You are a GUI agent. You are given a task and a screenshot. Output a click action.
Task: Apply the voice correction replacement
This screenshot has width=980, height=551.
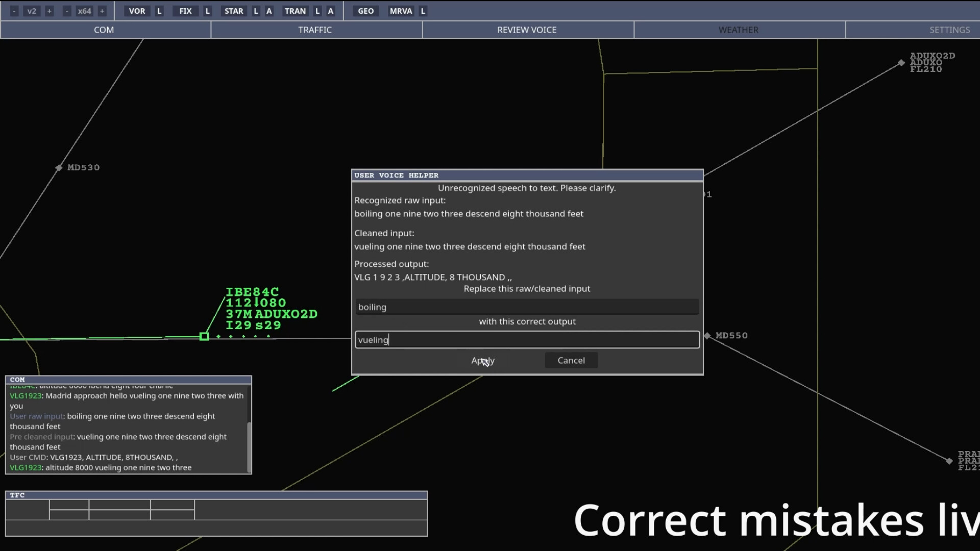483,360
